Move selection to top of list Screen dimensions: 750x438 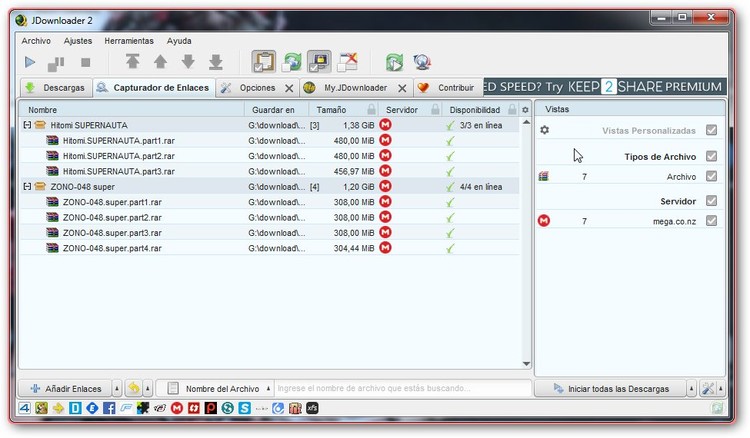click(132, 62)
